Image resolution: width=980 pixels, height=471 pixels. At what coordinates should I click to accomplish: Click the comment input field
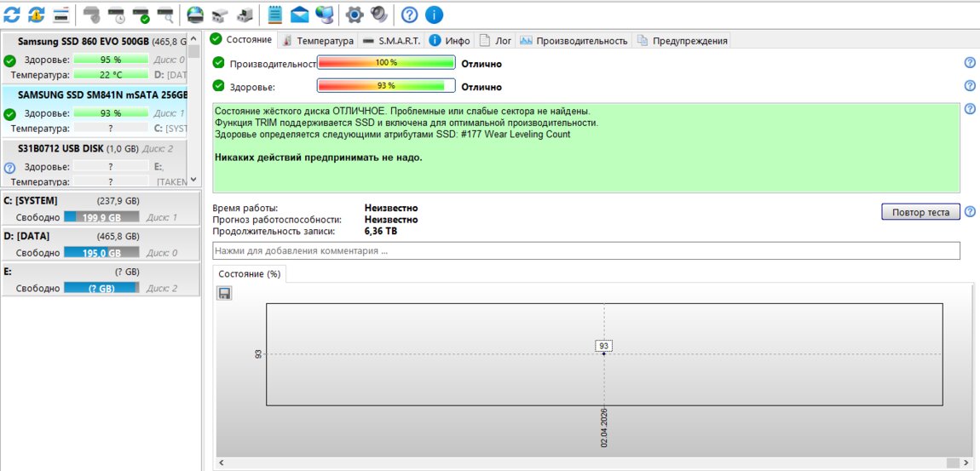(585, 251)
